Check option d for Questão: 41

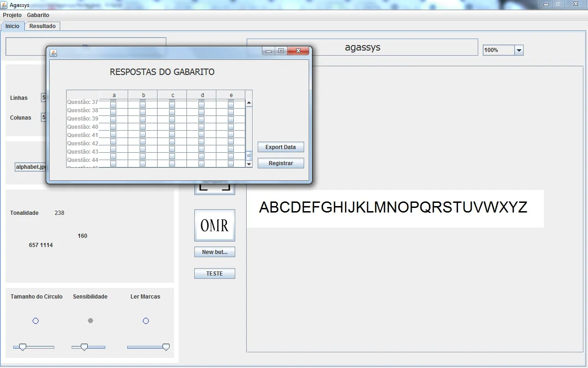202,134
